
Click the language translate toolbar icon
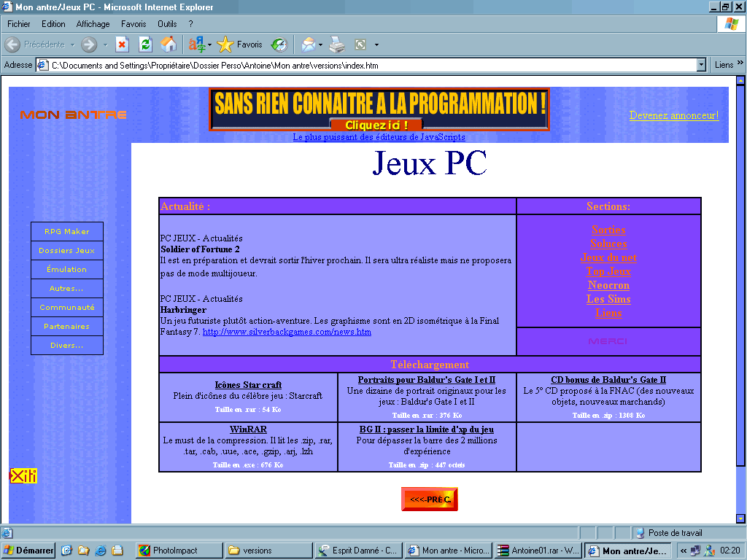tap(196, 44)
